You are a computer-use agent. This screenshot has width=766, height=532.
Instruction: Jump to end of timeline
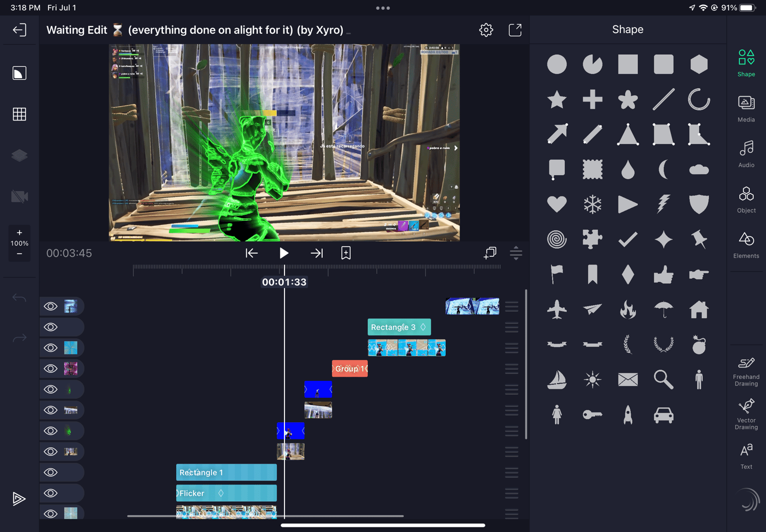point(317,253)
